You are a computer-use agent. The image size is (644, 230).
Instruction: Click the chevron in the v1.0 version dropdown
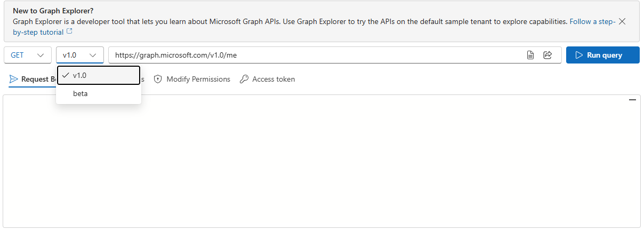(93, 55)
